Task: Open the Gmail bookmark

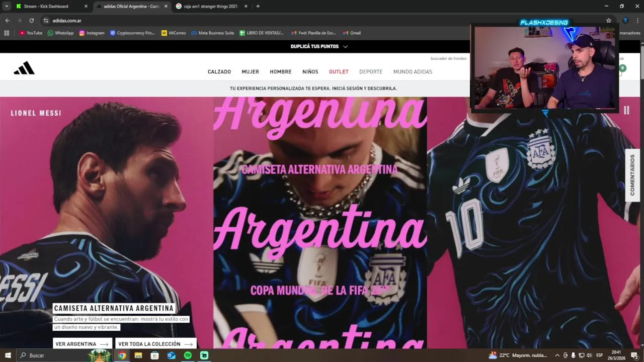Action: click(x=352, y=33)
